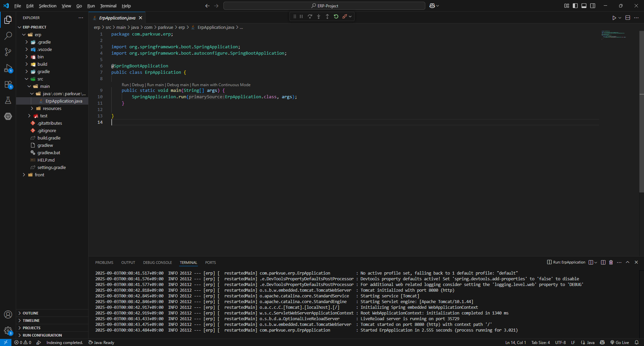Pause the debug session
This screenshot has width=644, height=346.
tap(301, 16)
